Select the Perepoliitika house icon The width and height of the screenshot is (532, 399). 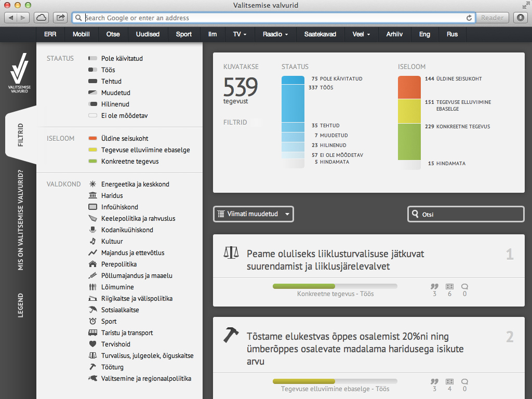coord(92,264)
